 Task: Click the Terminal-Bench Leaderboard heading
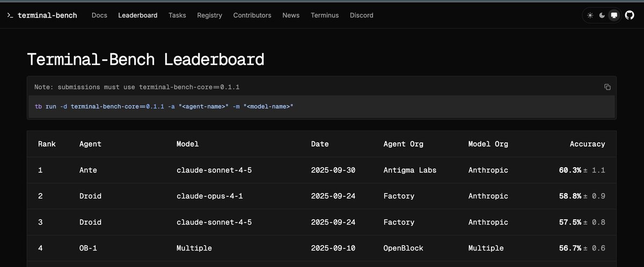click(145, 58)
